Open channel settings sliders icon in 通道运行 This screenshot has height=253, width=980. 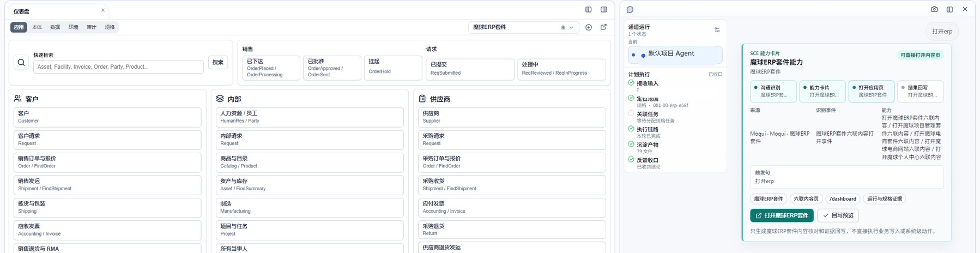[717, 30]
